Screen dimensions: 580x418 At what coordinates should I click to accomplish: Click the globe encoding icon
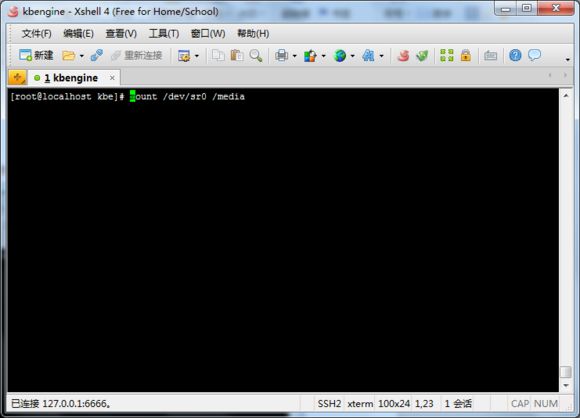340,55
